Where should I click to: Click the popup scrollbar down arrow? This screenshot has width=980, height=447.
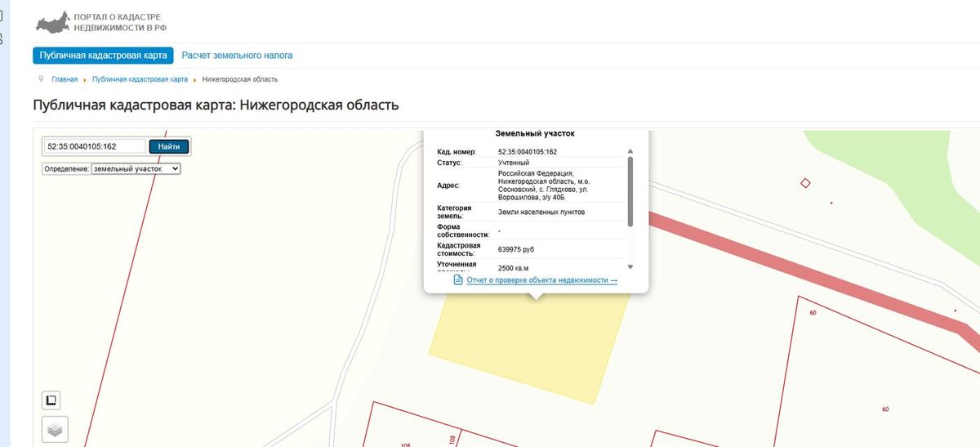pos(630,267)
